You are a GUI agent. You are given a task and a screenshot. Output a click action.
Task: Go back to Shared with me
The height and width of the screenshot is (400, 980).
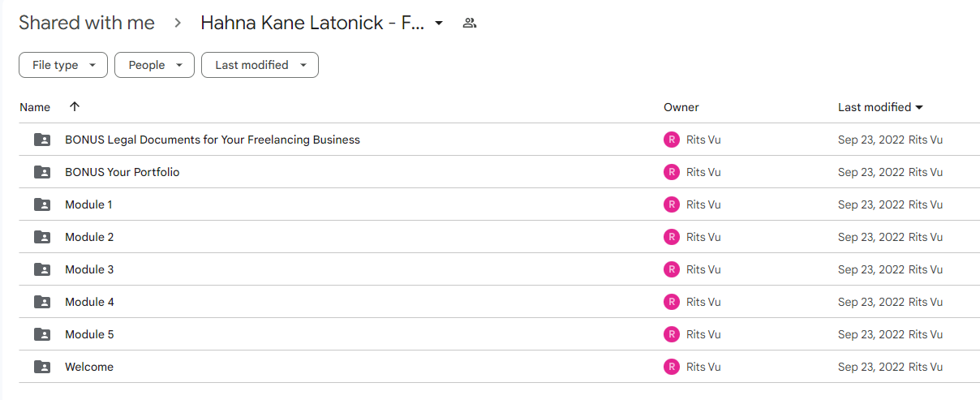[87, 23]
